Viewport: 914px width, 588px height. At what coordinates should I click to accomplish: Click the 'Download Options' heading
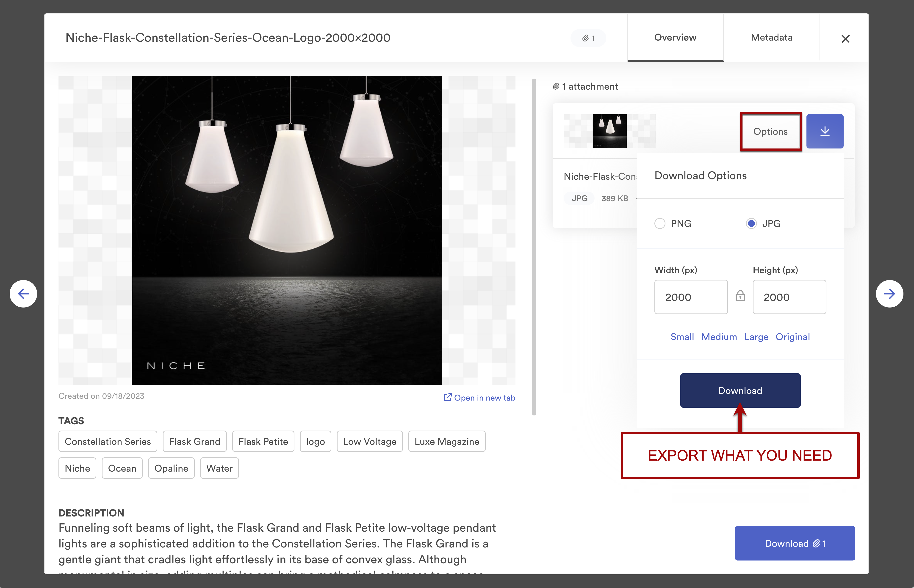click(x=700, y=176)
